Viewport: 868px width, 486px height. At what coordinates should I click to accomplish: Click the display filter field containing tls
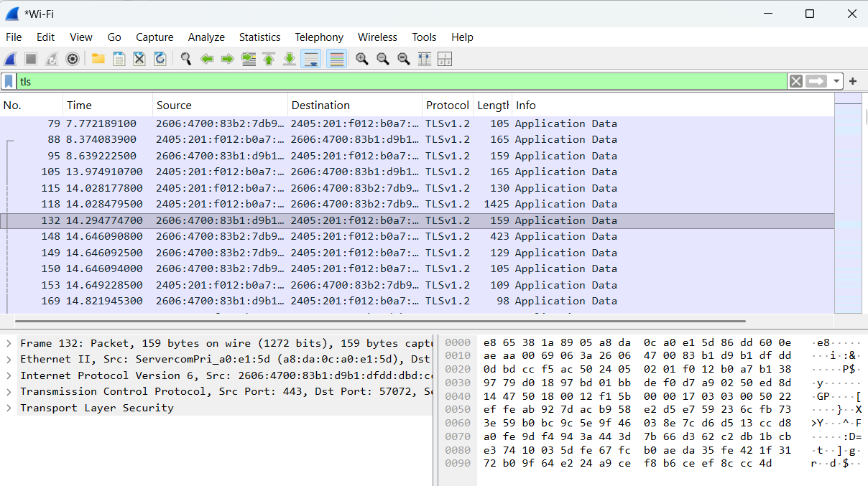[402, 81]
